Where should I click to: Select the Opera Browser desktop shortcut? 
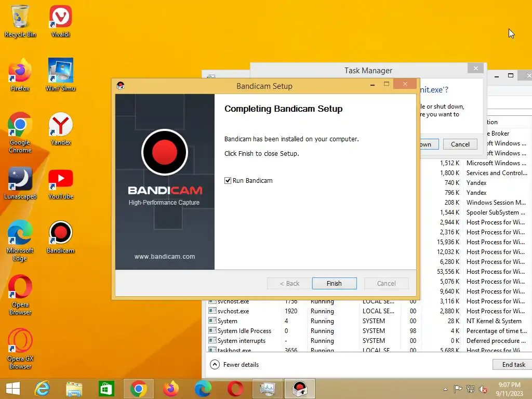click(x=20, y=295)
